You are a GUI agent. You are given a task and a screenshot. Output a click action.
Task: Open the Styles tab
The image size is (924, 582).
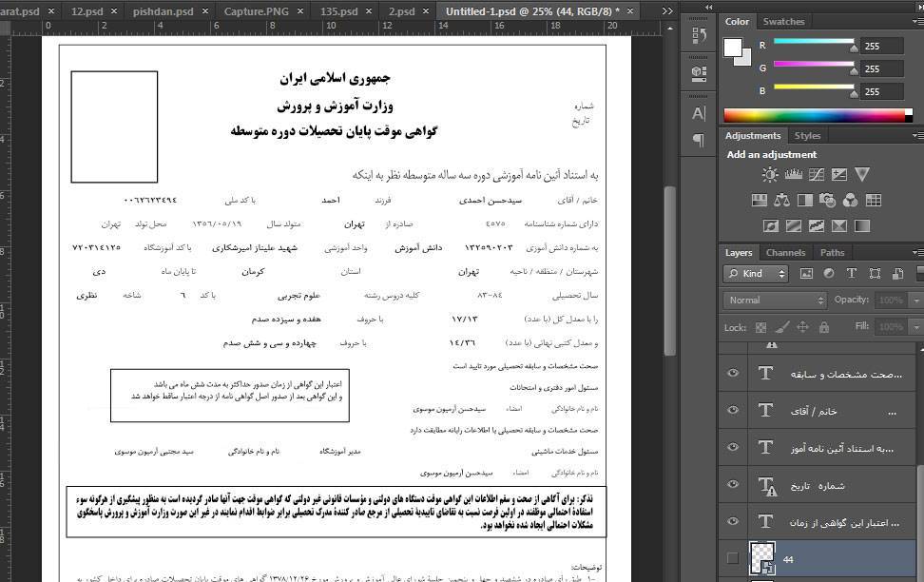[807, 136]
